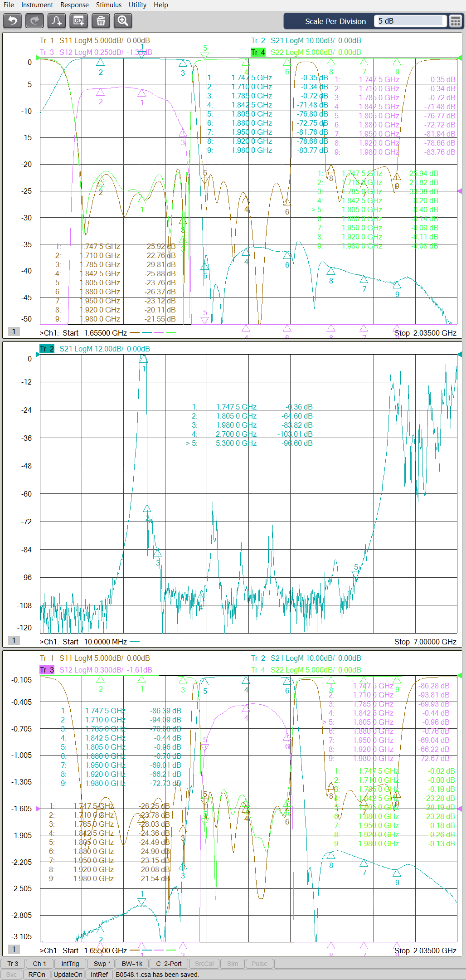Click the BW=1k status button
Screen dimensions: 466x980
point(132,964)
